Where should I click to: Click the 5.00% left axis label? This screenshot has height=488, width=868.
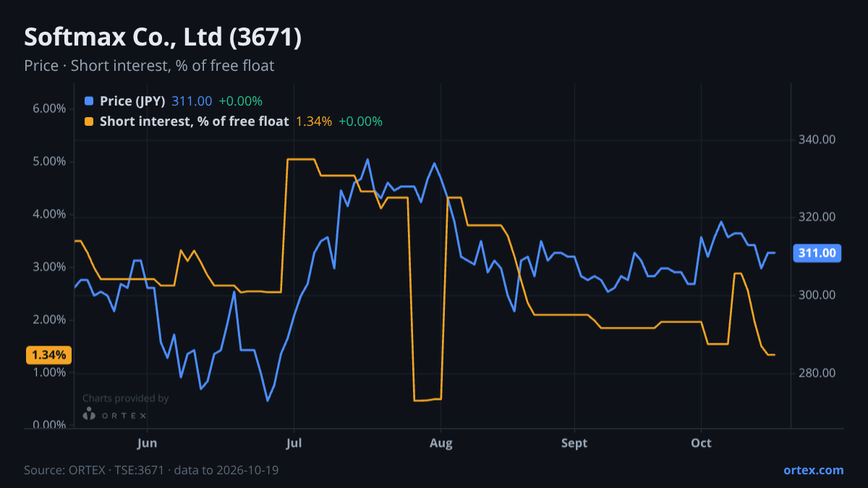tap(49, 161)
